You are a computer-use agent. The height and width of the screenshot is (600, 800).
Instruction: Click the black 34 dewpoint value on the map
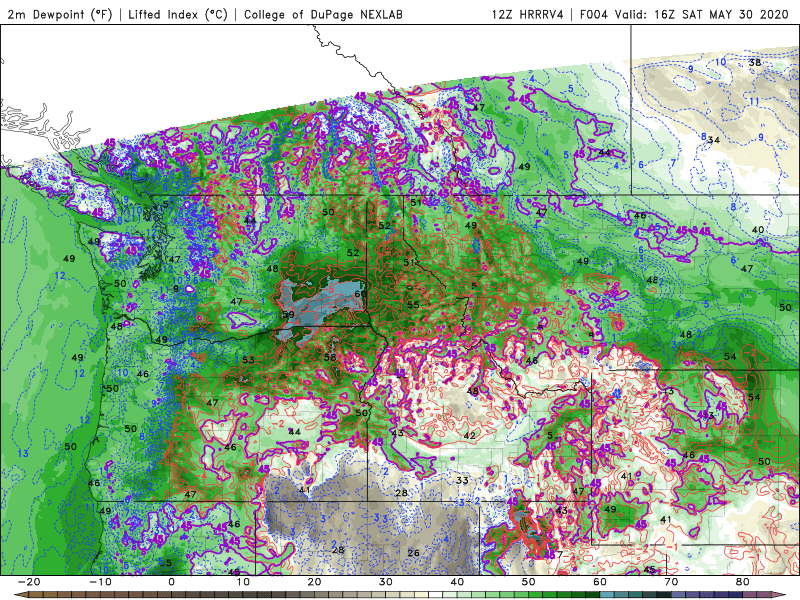[714, 140]
